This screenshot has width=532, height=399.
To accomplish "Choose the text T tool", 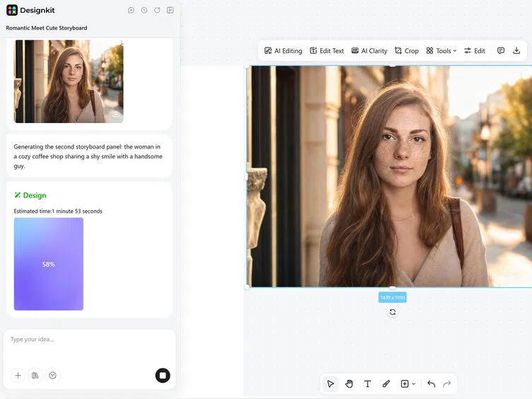I will coord(367,383).
